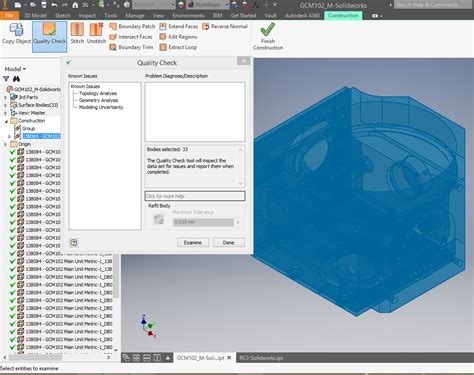
Task: Click the Home view icon in title bar
Action: tap(75, 5)
